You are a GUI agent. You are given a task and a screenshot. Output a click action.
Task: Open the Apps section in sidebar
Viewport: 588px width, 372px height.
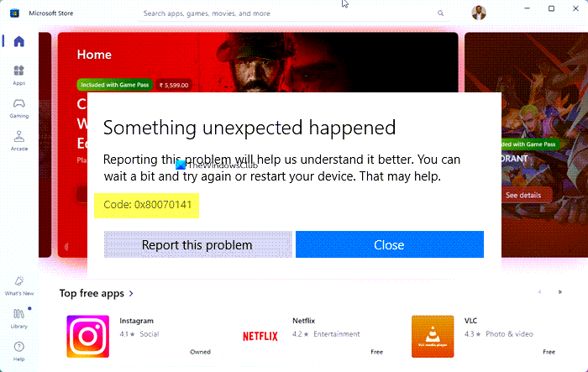point(18,75)
